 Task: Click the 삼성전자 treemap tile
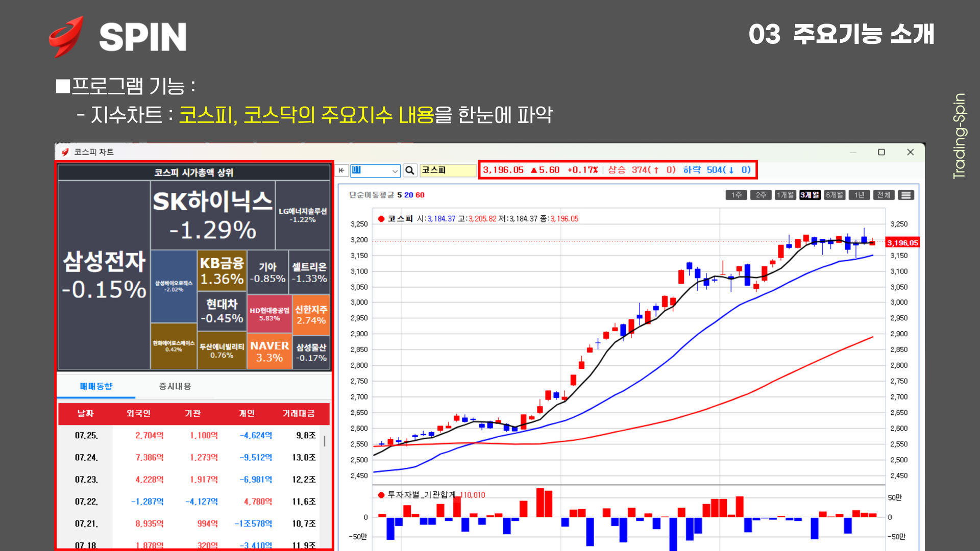(104, 275)
